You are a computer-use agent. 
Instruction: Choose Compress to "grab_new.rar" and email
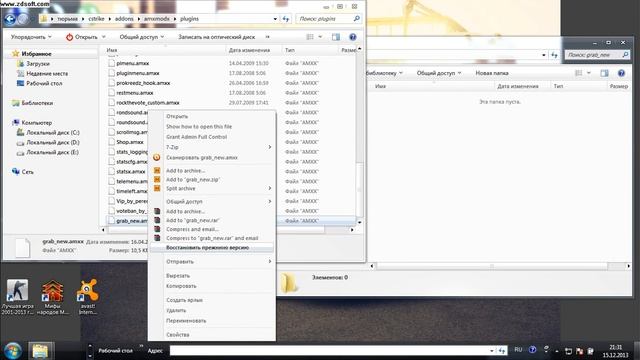(212, 238)
